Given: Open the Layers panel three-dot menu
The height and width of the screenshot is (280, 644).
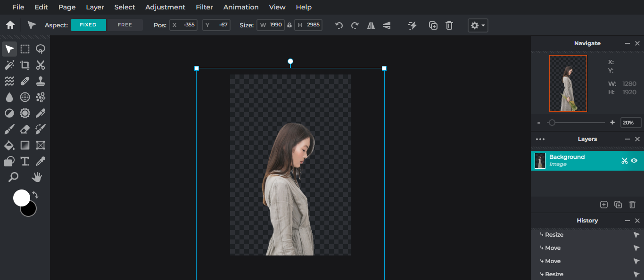Looking at the screenshot, I should [x=540, y=139].
